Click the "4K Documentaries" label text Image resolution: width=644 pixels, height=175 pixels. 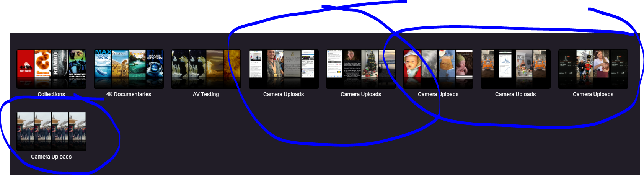[129, 94]
